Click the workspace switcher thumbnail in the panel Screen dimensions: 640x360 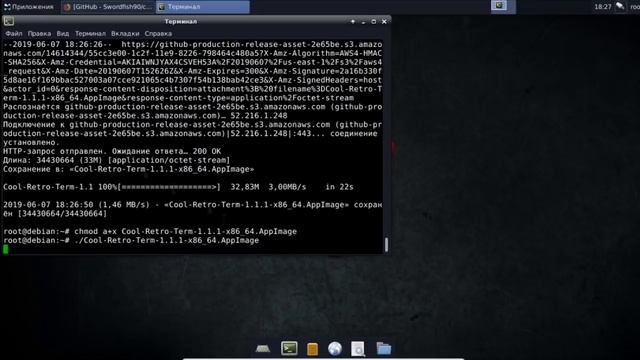[499, 6]
